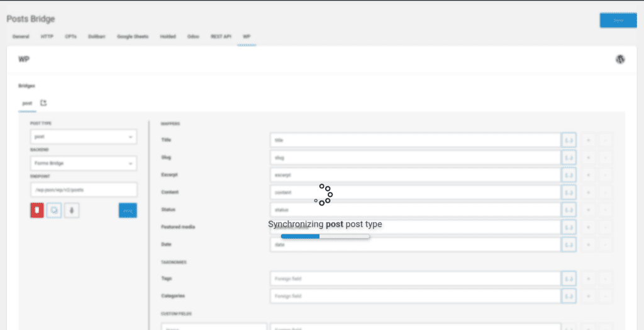This screenshot has height=330, width=644.
Task: Click minus button in Status row
Action: (x=606, y=210)
